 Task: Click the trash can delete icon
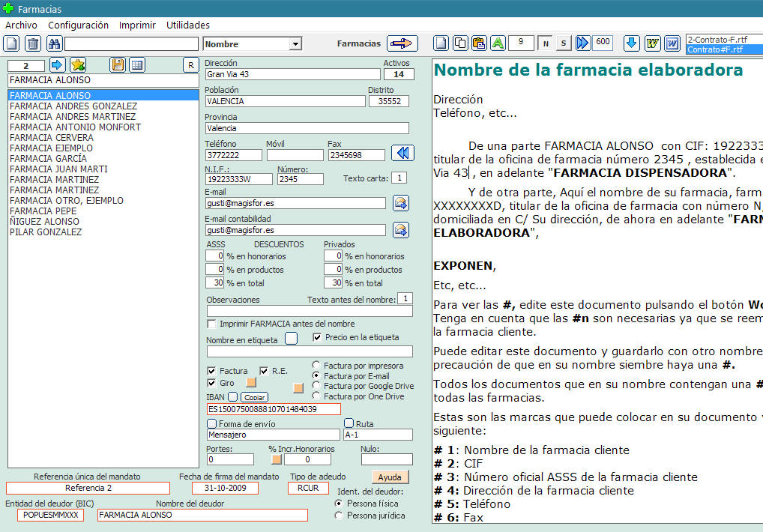pos(33,44)
